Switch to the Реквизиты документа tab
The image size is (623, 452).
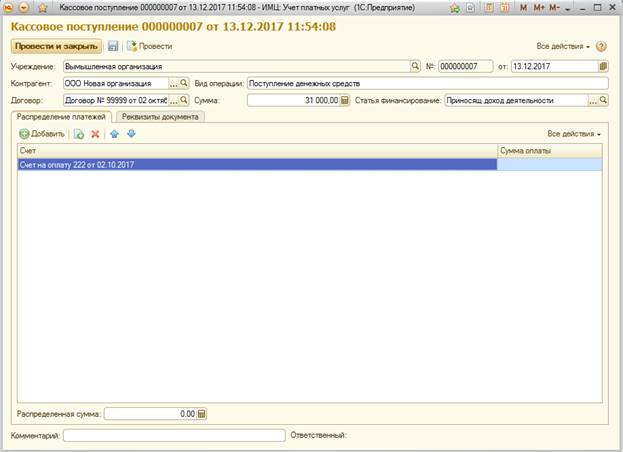[161, 116]
